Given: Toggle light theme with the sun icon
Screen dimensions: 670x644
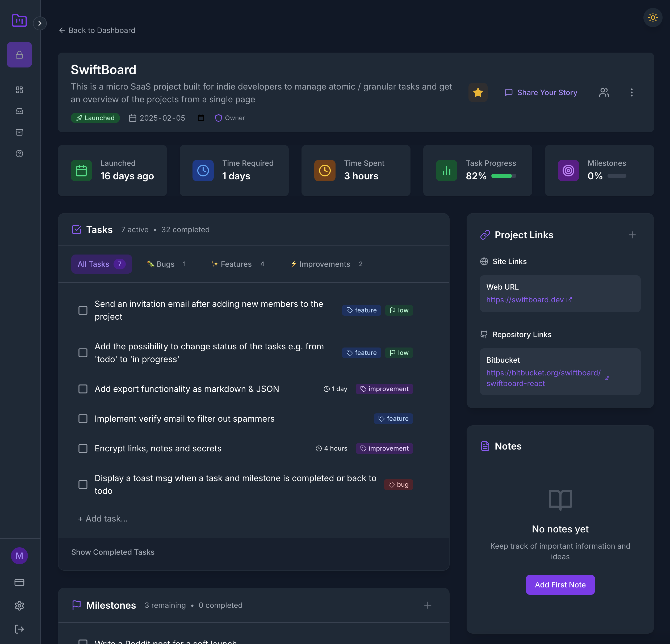Looking at the screenshot, I should tap(652, 18).
